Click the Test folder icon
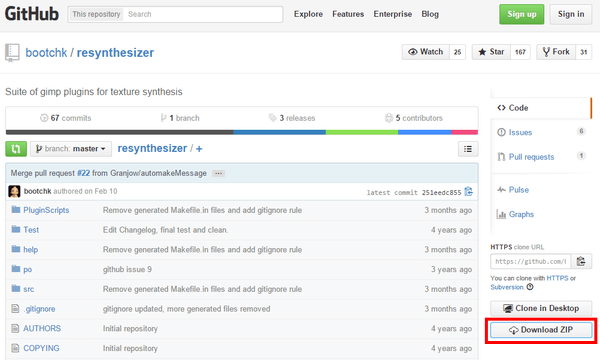Screen dimensions: 600x360 pyautogui.click(x=16, y=229)
